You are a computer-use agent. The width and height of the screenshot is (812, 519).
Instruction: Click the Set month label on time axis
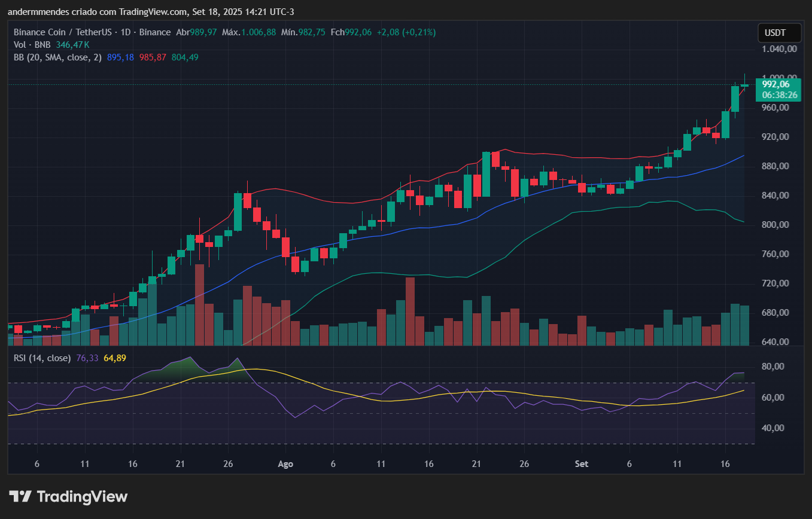[580, 464]
